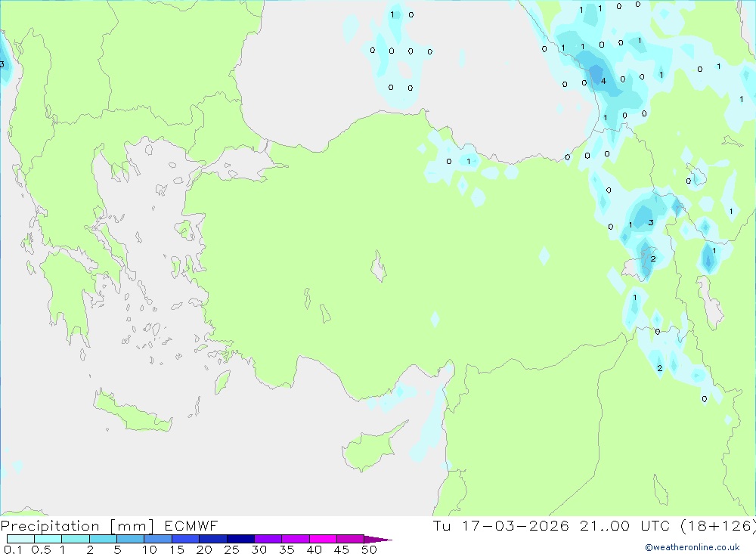Click the 10 legend scale label
Viewport: 756px width, 554px height.
pos(149,549)
